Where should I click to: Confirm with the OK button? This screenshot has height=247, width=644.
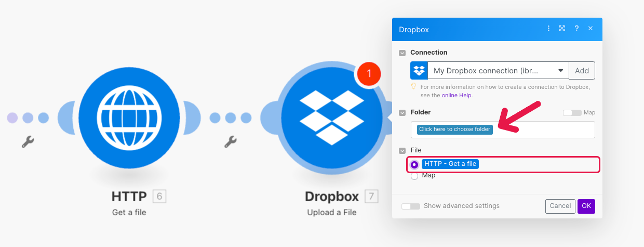[586, 206]
